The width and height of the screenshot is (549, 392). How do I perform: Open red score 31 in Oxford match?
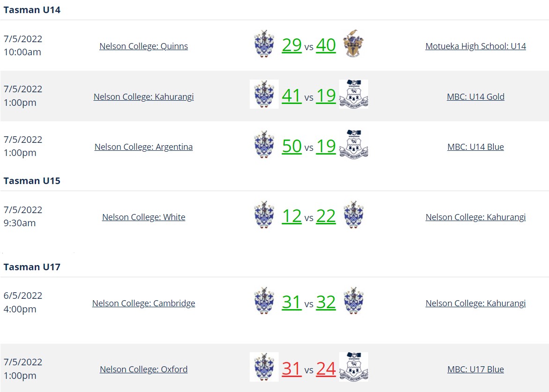[292, 369]
